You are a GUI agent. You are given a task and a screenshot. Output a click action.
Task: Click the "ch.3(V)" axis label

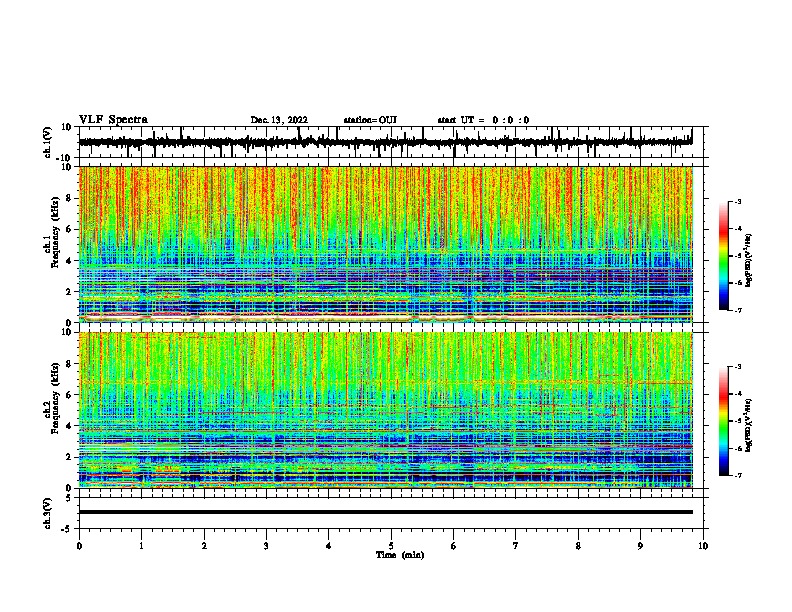coord(48,513)
